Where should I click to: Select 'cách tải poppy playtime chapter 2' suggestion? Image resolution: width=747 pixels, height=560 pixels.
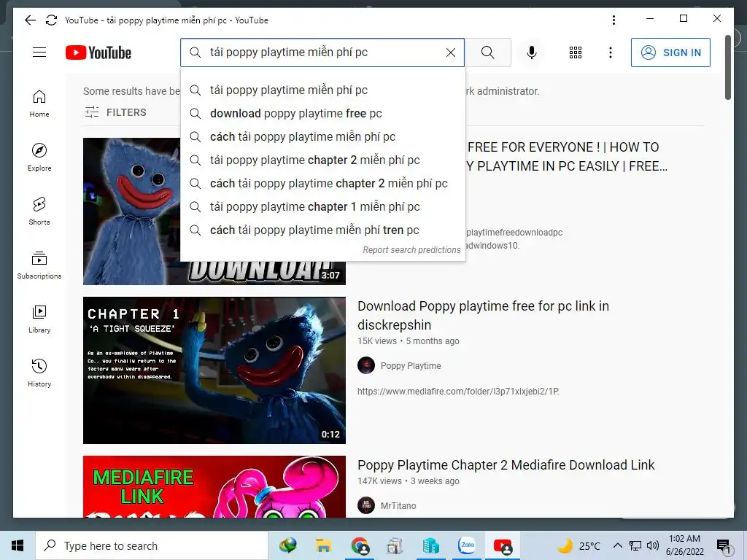[322, 183]
